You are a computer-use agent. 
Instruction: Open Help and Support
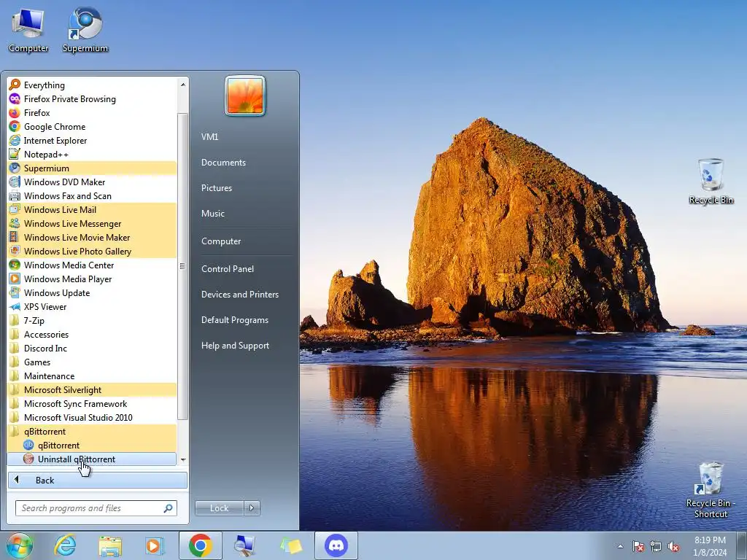point(235,346)
